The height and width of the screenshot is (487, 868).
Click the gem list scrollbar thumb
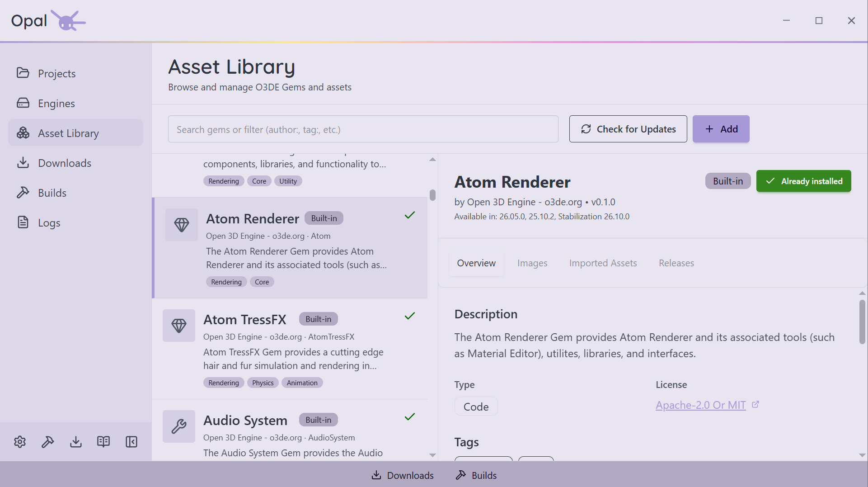432,195
